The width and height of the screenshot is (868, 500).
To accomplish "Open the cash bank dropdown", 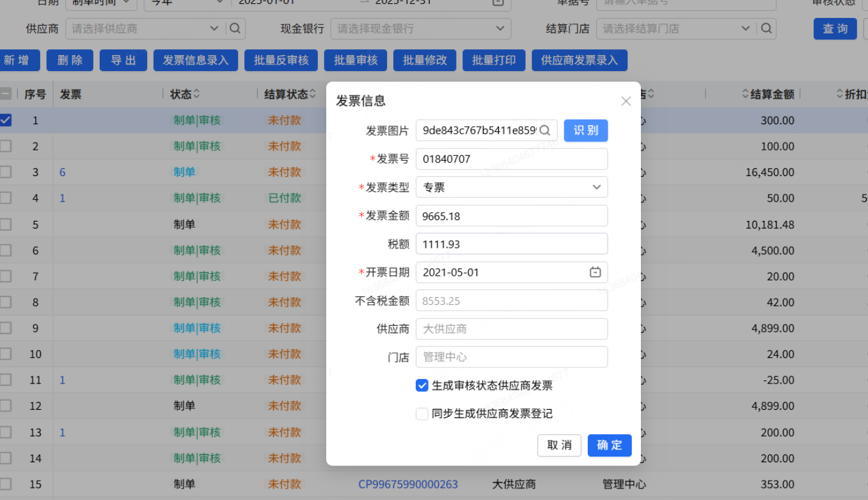I will (x=500, y=29).
